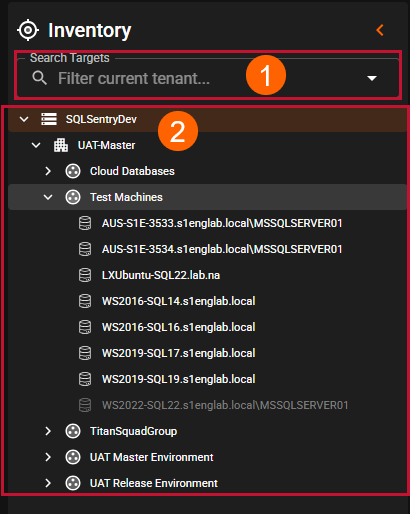Expand the UAT Master Environment group
This screenshot has height=514, width=410.
48,457
